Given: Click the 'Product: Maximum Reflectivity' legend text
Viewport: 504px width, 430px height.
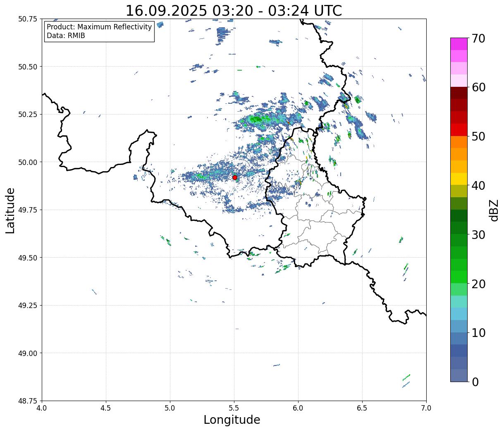Looking at the screenshot, I should 99,27.
